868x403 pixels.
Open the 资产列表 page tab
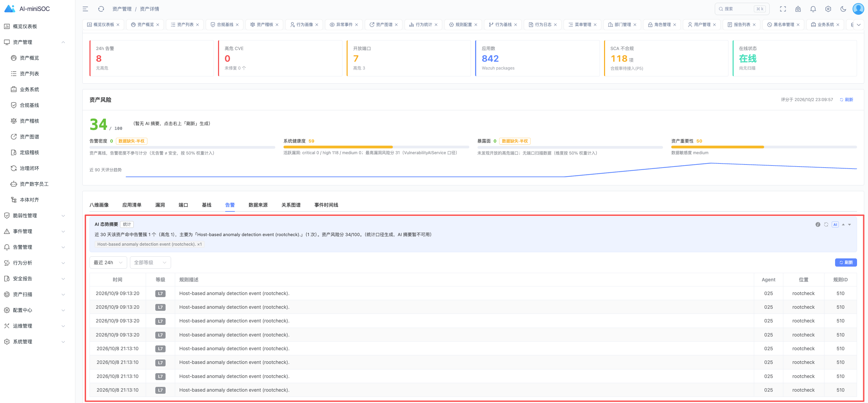pyautogui.click(x=185, y=25)
